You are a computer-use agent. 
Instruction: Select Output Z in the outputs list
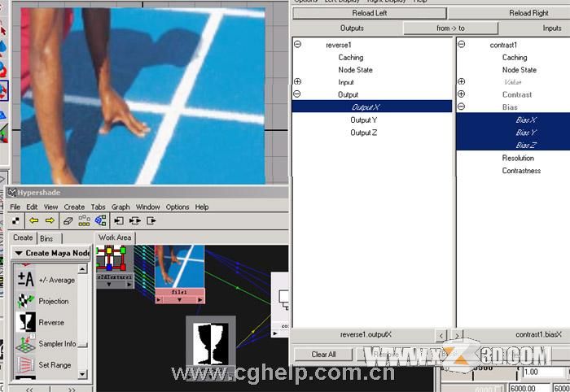[x=363, y=133]
